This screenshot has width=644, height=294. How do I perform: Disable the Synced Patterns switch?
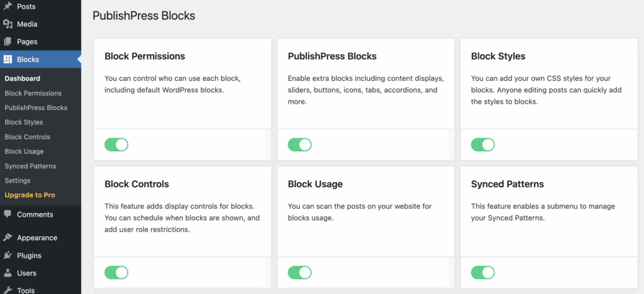pyautogui.click(x=482, y=273)
